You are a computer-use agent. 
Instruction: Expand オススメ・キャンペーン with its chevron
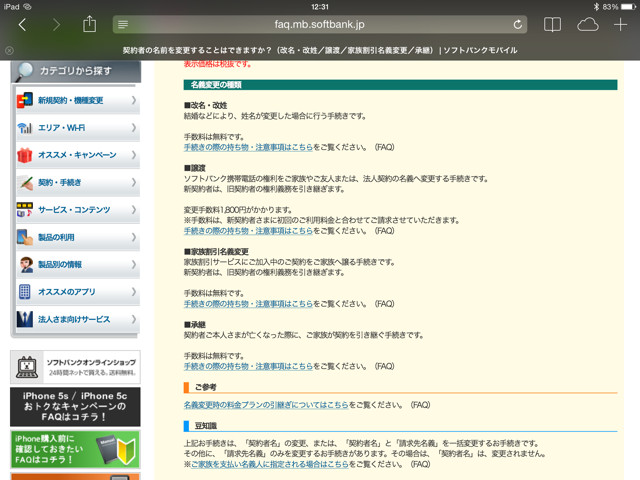click(x=133, y=155)
